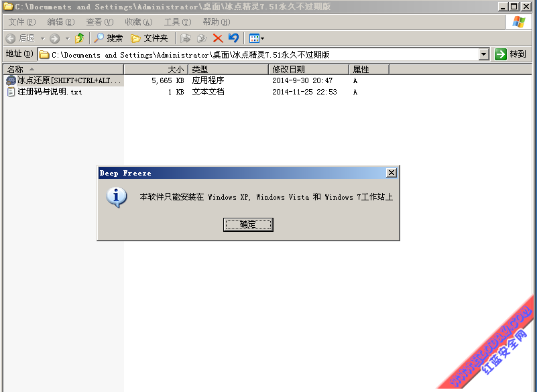Click the blue Undo arrow icon
Viewport: 537px width, 392px height.
tap(233, 38)
